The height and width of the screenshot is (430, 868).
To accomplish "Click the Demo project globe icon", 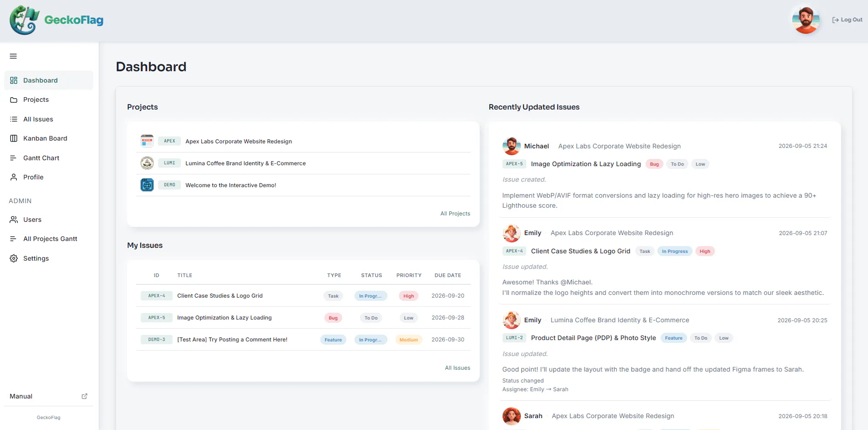I will [147, 185].
